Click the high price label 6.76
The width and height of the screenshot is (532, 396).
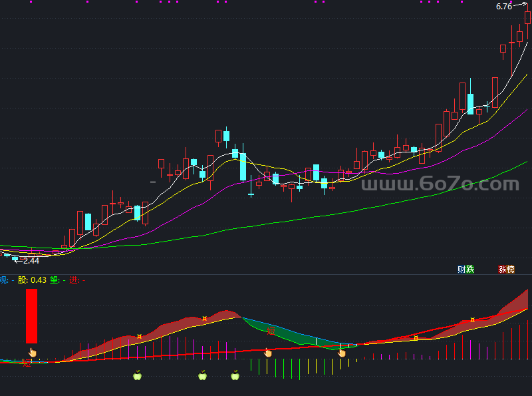coord(504,7)
